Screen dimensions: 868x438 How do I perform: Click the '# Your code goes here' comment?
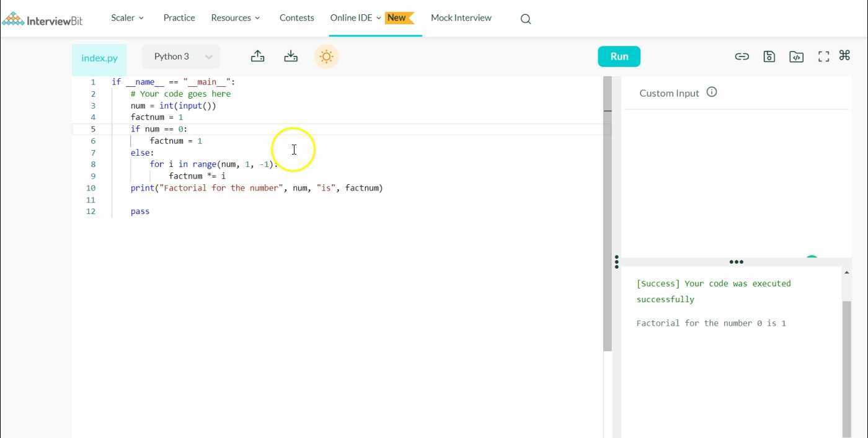pos(180,94)
